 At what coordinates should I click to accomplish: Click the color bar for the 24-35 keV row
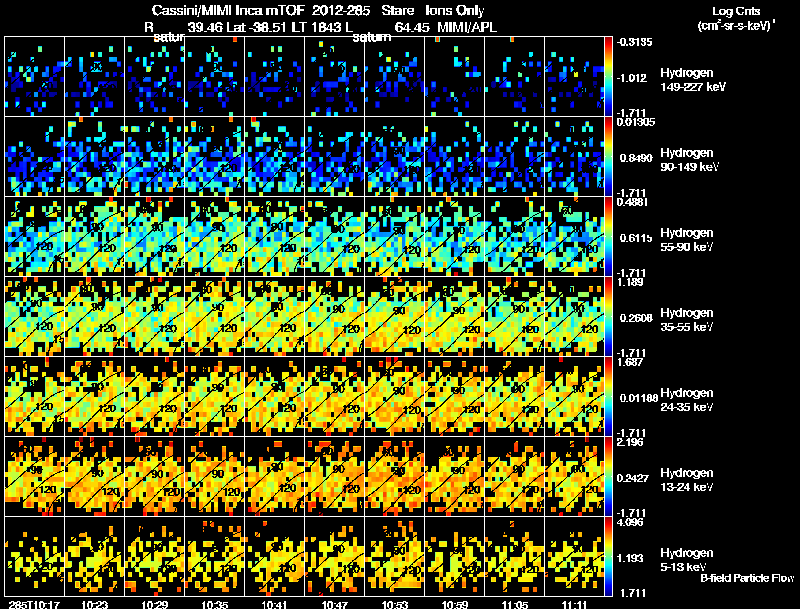click(608, 397)
